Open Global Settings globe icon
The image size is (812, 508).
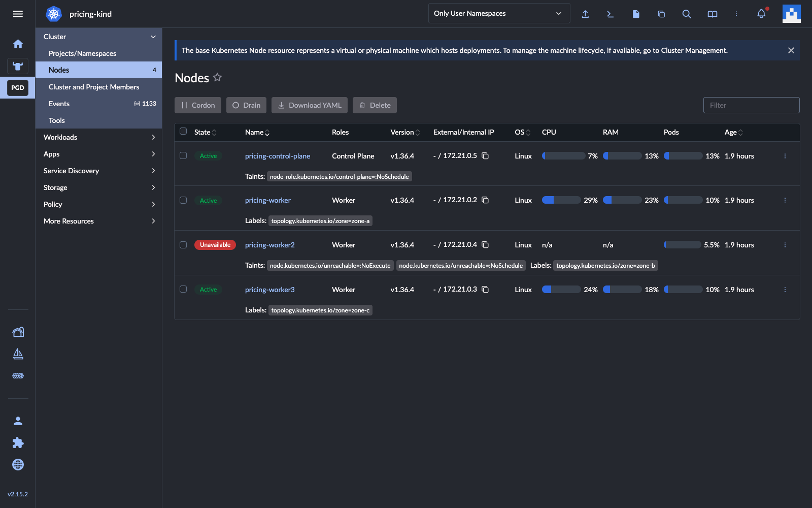coord(18,464)
